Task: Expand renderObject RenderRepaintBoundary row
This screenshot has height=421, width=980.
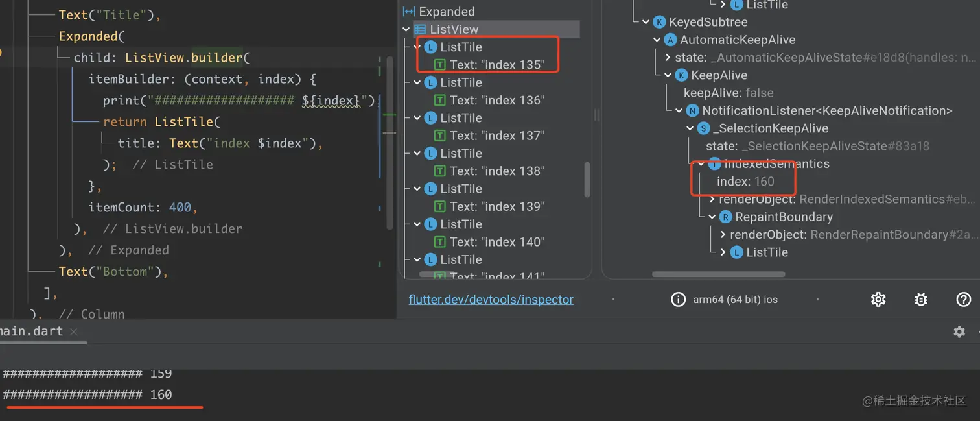Action: pos(723,235)
